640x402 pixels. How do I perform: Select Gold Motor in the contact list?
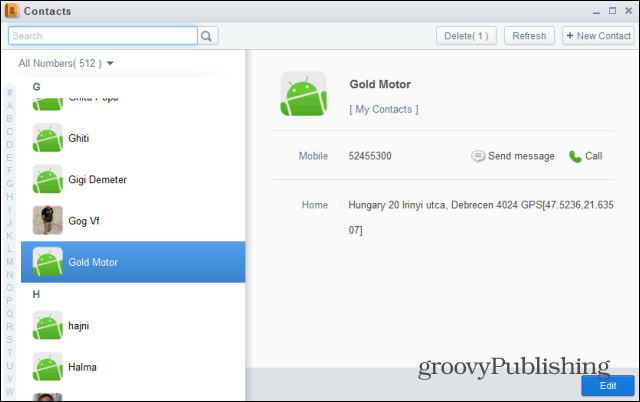click(x=133, y=262)
